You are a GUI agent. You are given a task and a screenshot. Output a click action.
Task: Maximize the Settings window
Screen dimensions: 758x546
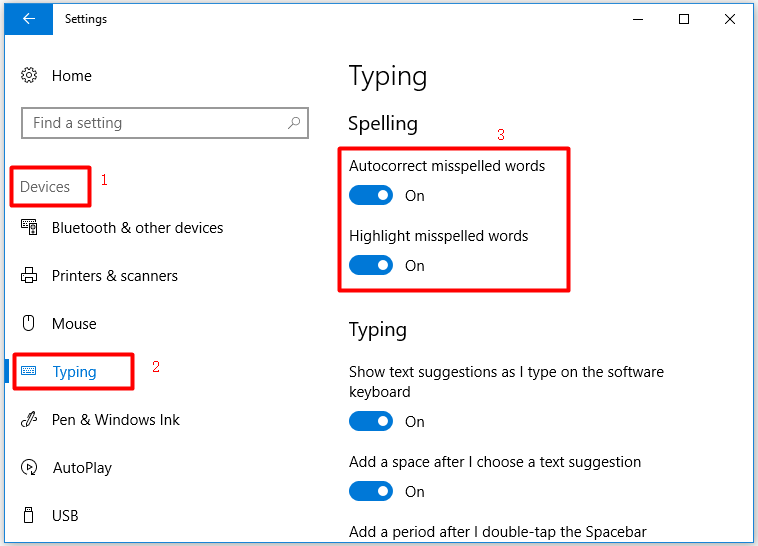[684, 19]
